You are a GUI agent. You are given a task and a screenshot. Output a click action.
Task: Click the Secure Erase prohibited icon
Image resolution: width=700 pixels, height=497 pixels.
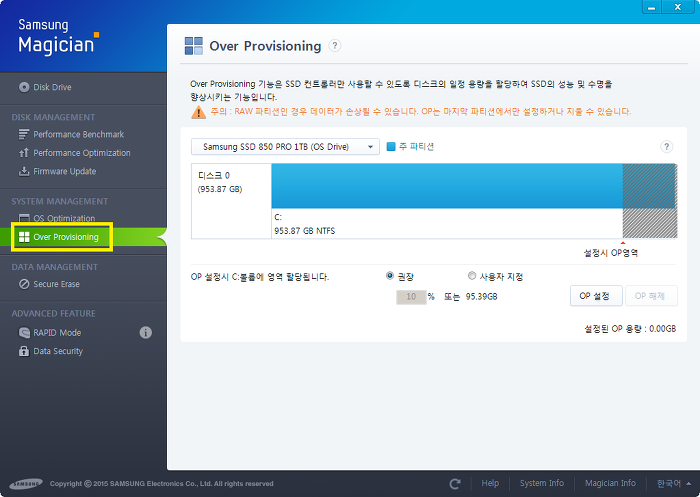tap(24, 284)
